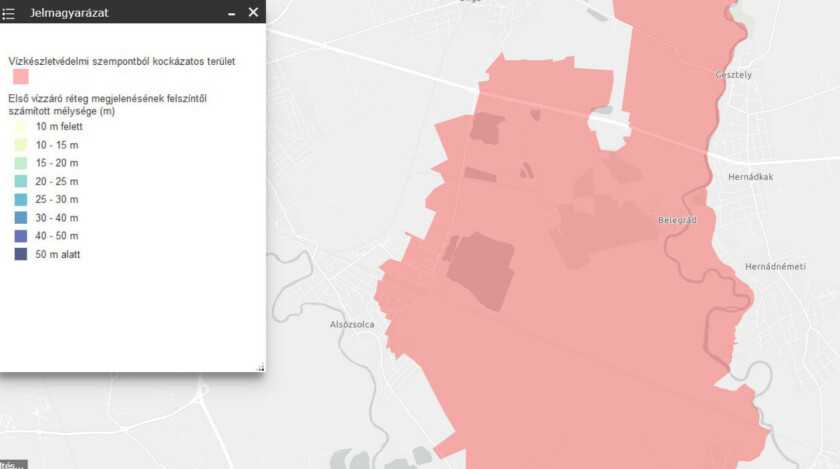840x469 pixels.
Task: Click the '30 - 40 m' legend swatch
Action: point(20,217)
